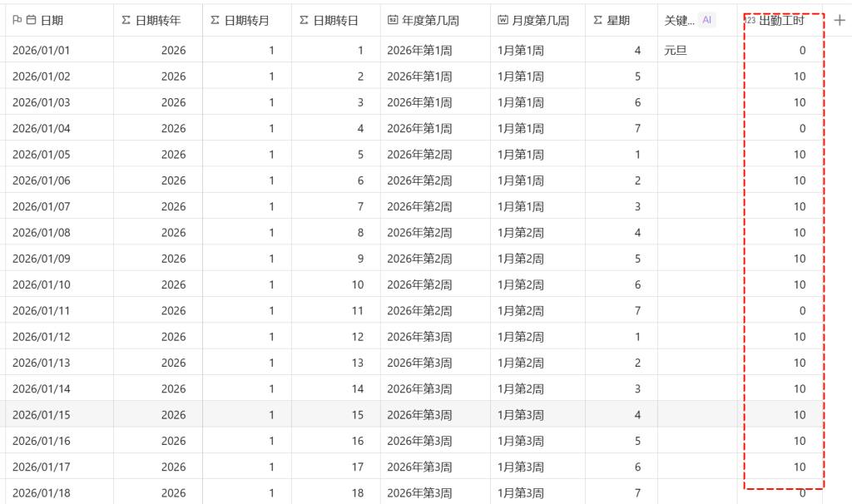
Task: Click sigma icon of 日期转日 header
Action: pos(305,20)
